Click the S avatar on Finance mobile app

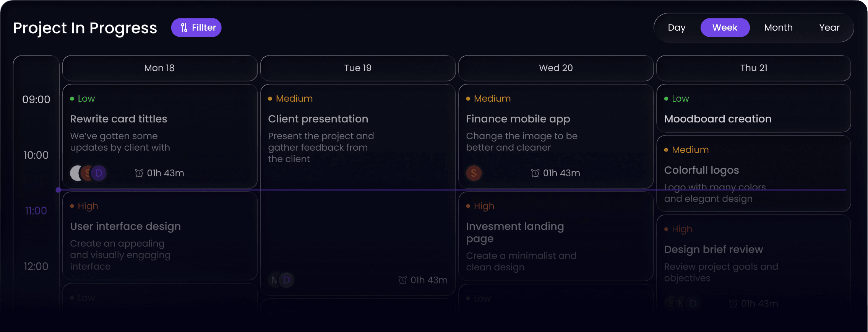474,173
